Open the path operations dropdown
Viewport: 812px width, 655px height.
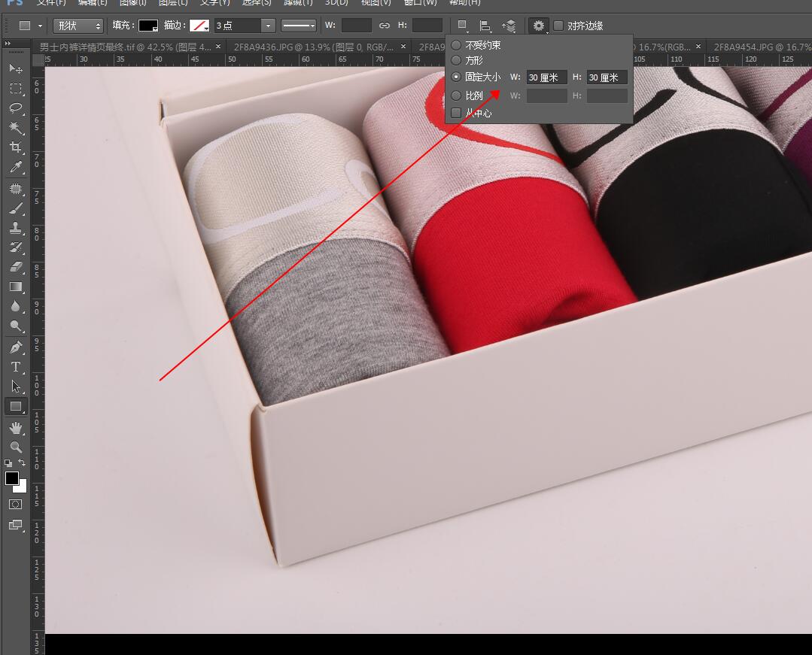(x=463, y=26)
